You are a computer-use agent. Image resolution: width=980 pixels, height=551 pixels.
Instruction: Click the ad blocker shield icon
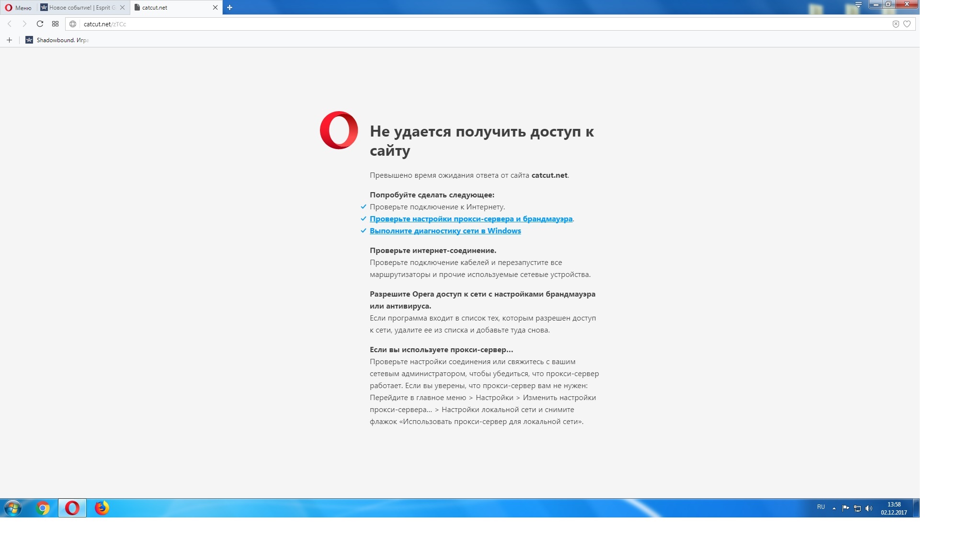tap(895, 24)
